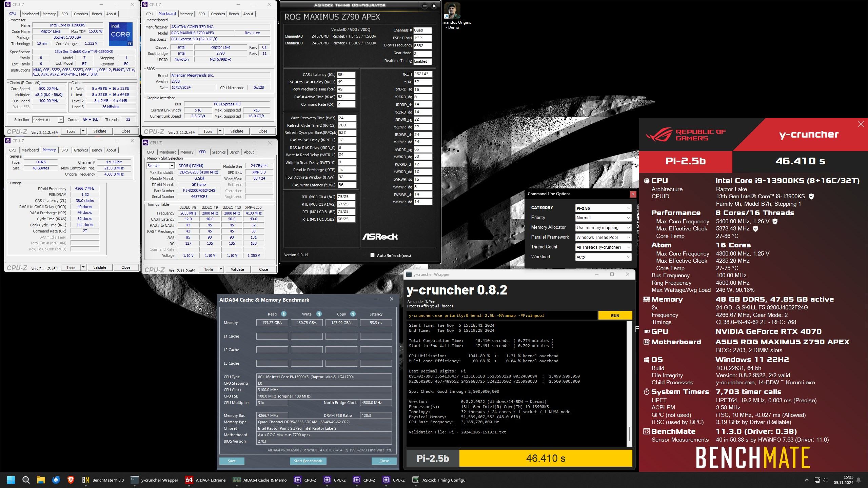Open the Priority dropdown set to Normal

[x=603, y=218]
